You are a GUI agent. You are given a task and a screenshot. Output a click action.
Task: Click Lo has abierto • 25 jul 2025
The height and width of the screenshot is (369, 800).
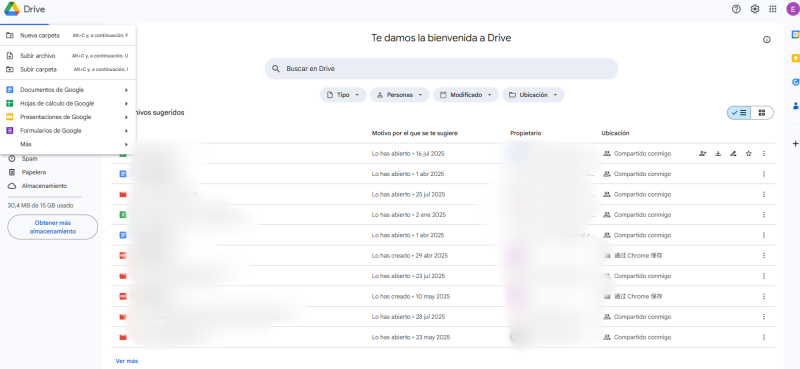[408, 194]
